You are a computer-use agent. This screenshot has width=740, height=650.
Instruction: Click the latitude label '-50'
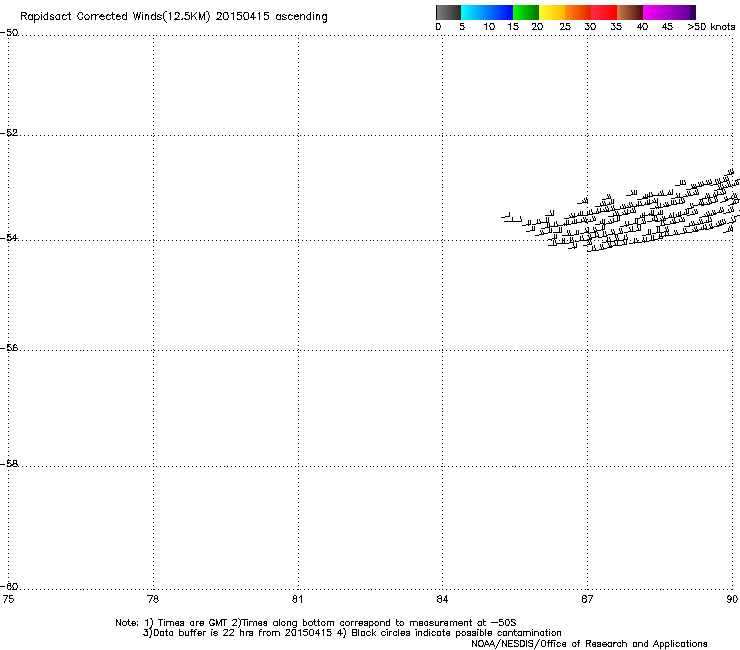point(9,33)
